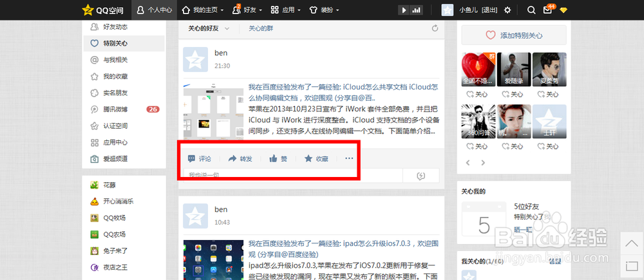Open the 5位好友 特别关心 calendar card
The image size is (644, 280).
pos(484,219)
